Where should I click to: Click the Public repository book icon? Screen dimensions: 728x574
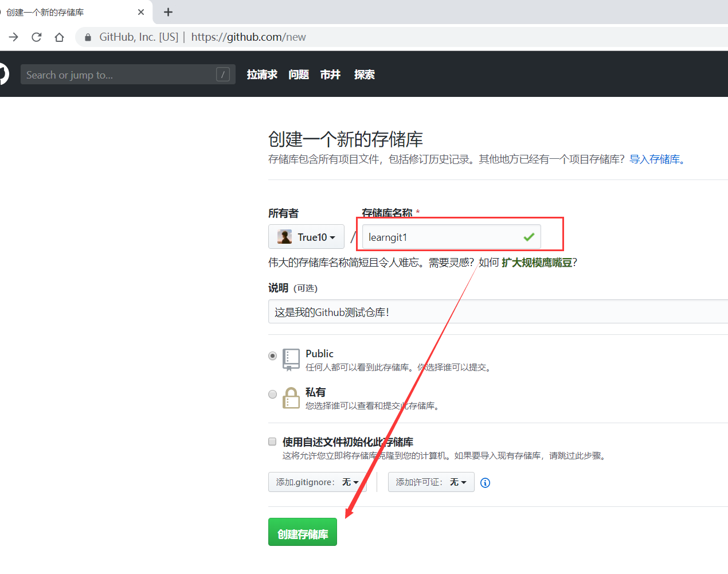pos(291,360)
